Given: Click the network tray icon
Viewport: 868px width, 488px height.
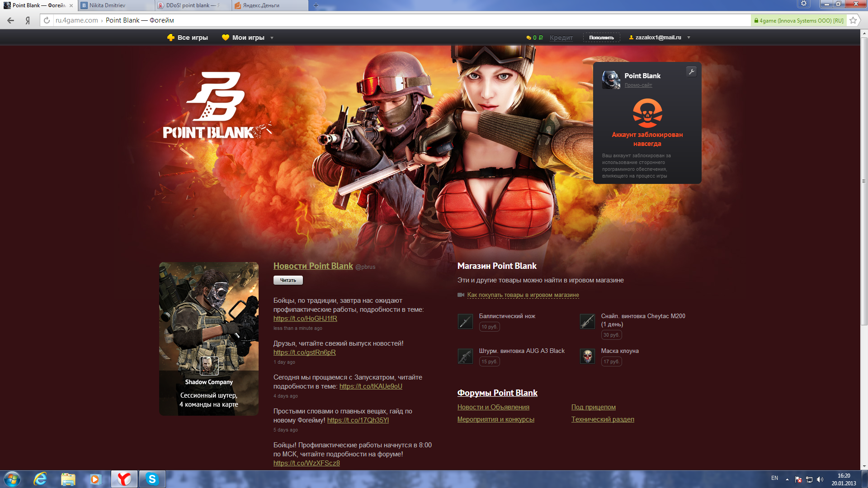Looking at the screenshot, I should click(809, 479).
